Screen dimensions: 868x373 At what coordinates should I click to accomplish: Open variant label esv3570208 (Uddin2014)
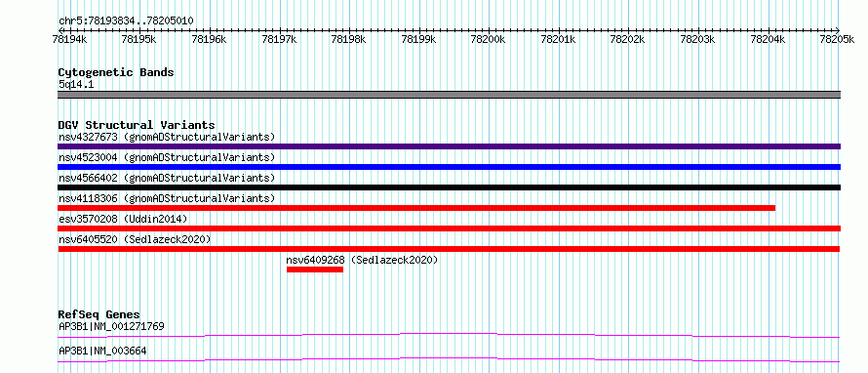coord(123,219)
